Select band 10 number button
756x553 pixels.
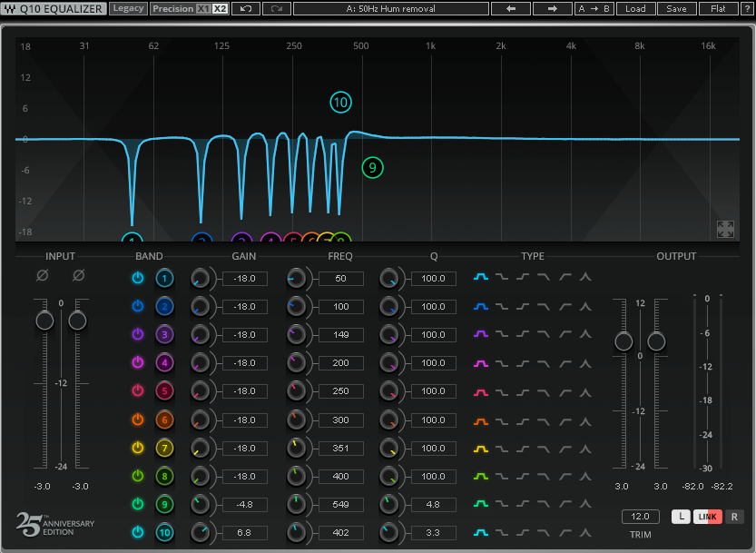[164, 533]
